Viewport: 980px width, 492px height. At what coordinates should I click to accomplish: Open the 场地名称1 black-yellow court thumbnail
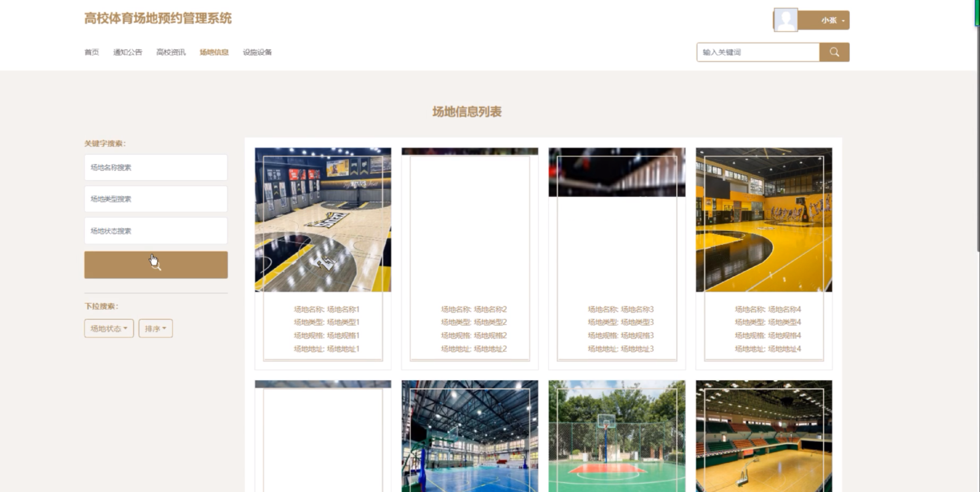coord(322,220)
